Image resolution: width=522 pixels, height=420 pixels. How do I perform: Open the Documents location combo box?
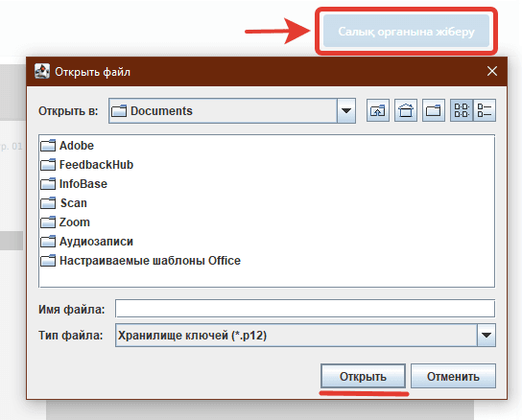[x=232, y=110]
